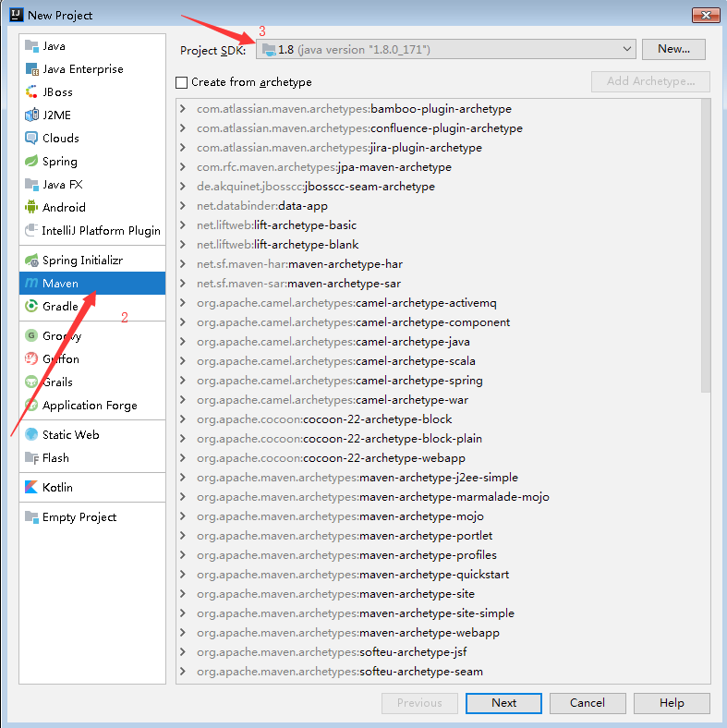Select Java Enterprise label
The image size is (727, 728).
point(83,69)
